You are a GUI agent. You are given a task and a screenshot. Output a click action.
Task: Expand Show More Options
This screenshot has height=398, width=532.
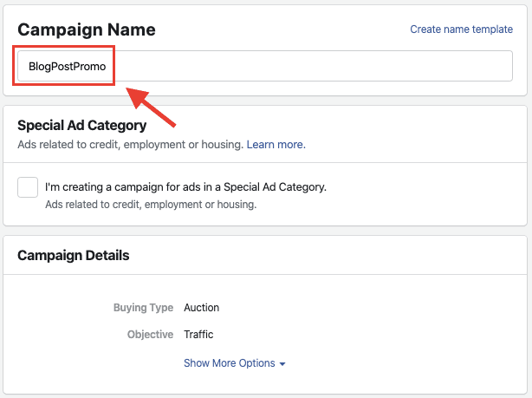[230, 363]
